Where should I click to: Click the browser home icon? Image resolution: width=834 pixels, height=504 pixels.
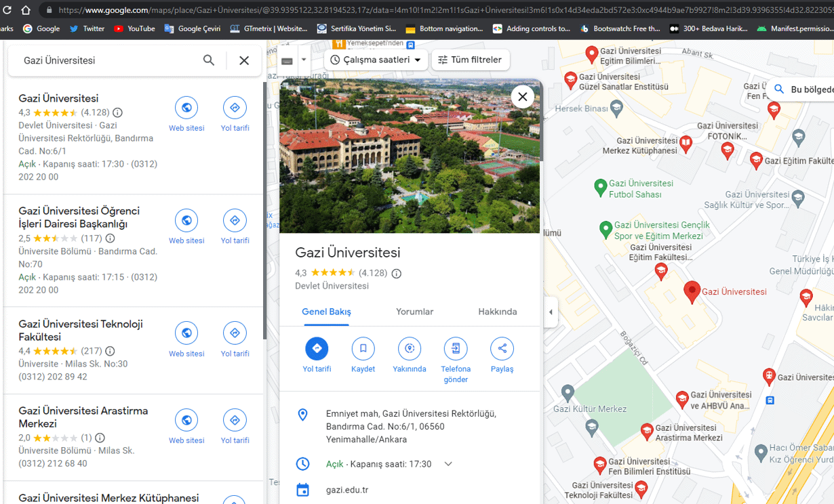(x=26, y=10)
